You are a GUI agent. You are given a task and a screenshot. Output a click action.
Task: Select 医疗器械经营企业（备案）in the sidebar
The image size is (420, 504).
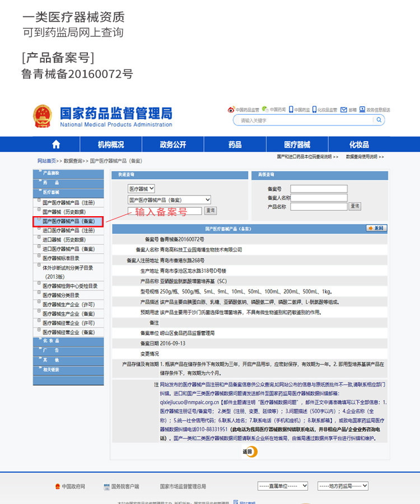(68, 332)
